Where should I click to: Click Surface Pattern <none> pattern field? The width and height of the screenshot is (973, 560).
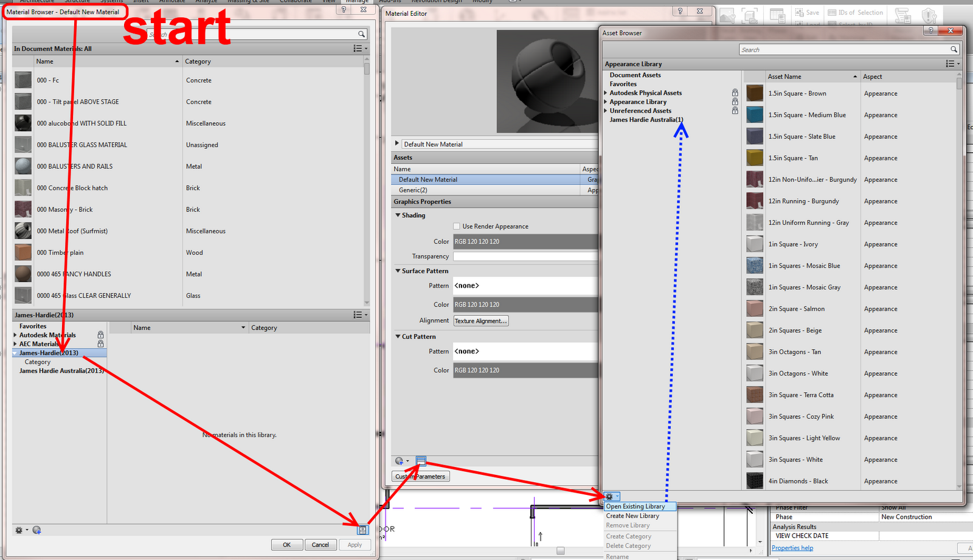tap(526, 286)
